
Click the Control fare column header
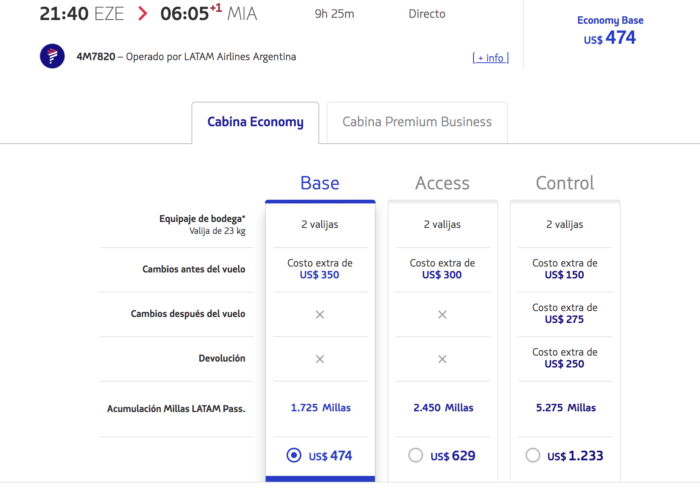pos(565,183)
